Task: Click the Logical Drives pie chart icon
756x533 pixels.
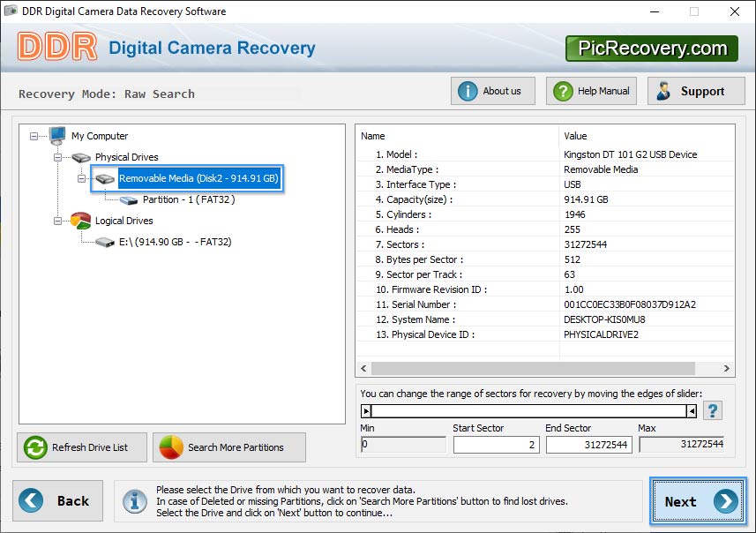Action: click(x=80, y=221)
